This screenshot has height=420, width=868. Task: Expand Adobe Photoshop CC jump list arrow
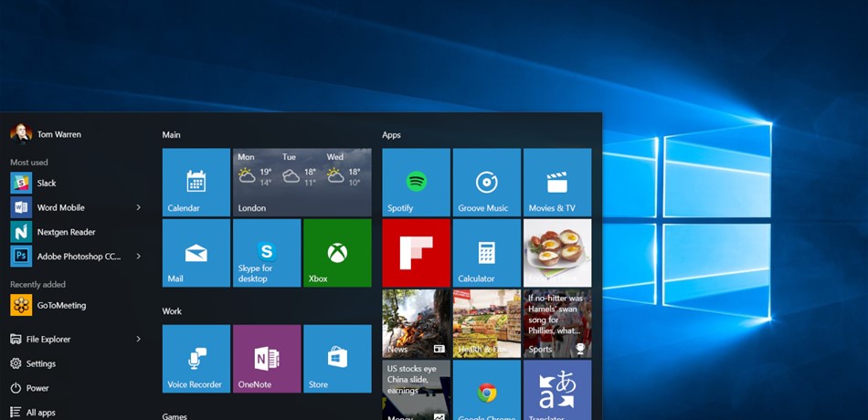138,257
